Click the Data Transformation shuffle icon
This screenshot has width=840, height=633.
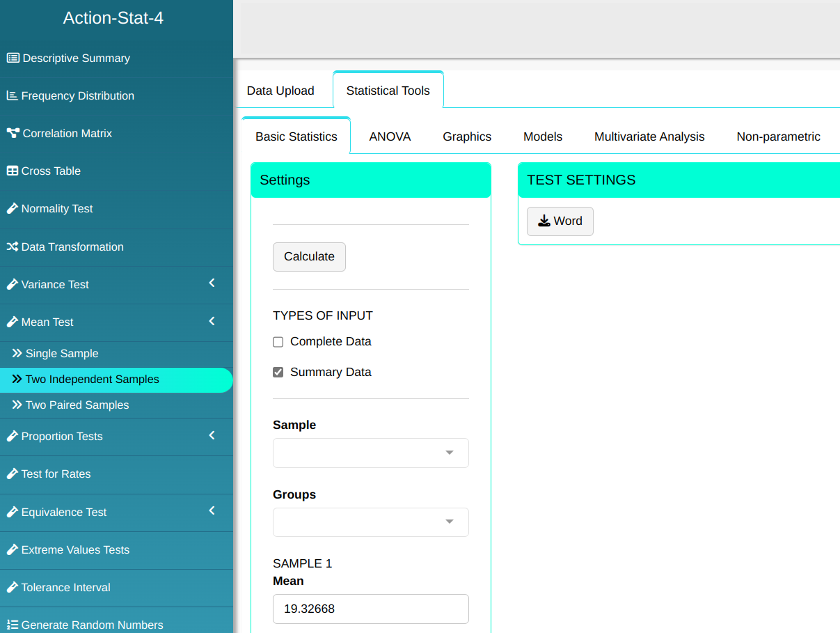[x=12, y=247]
